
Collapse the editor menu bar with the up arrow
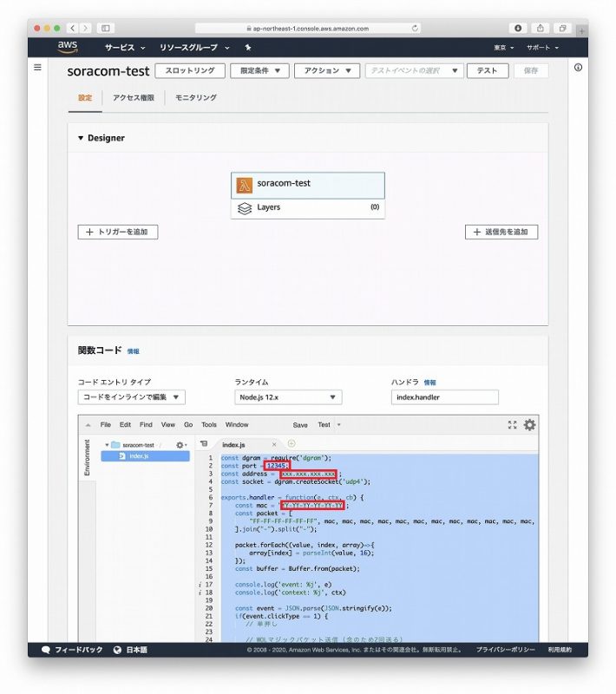tap(88, 425)
